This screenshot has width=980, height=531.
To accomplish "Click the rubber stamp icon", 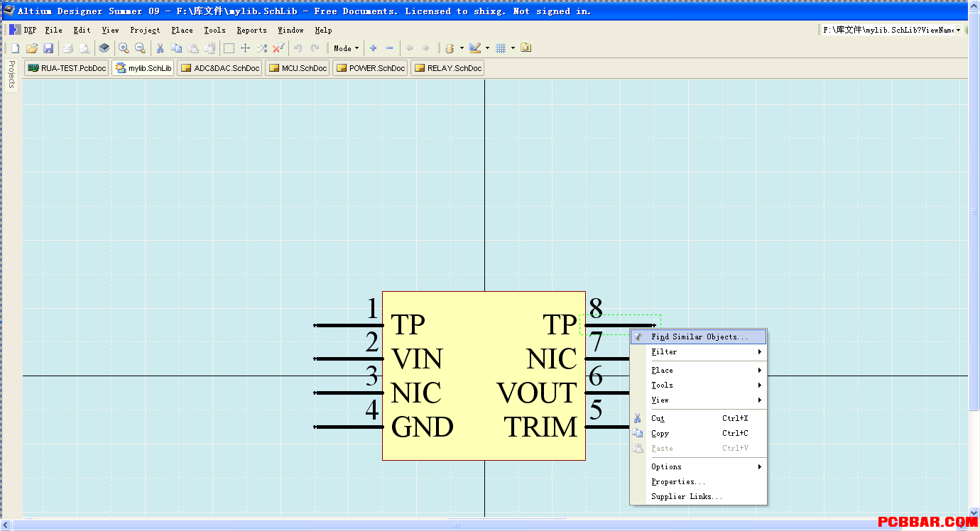I will tap(209, 48).
